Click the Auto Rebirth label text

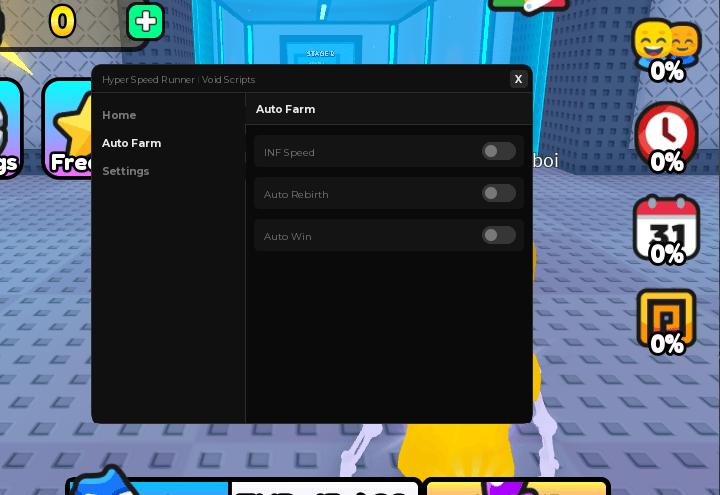click(296, 194)
